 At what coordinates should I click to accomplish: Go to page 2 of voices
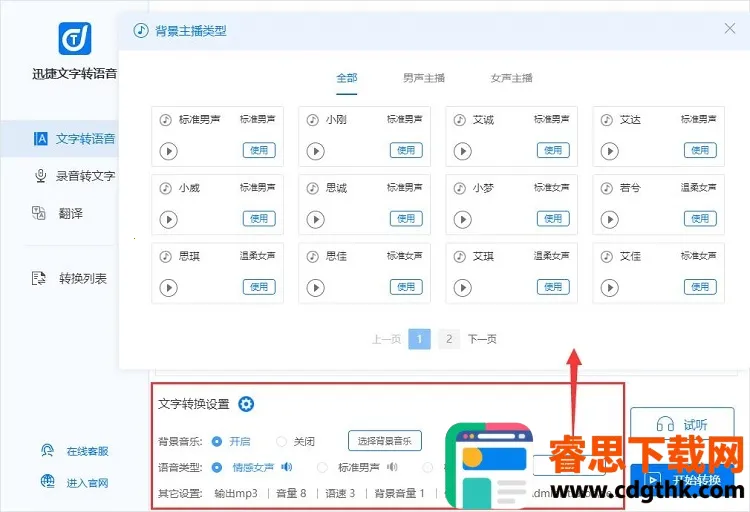[448, 339]
